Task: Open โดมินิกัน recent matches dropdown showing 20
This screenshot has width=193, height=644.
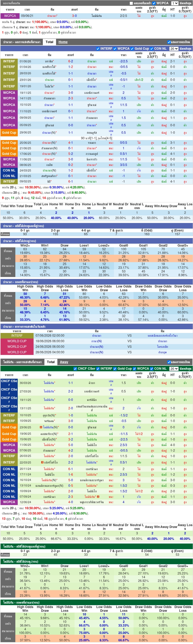Action: [x=174, y=369]
